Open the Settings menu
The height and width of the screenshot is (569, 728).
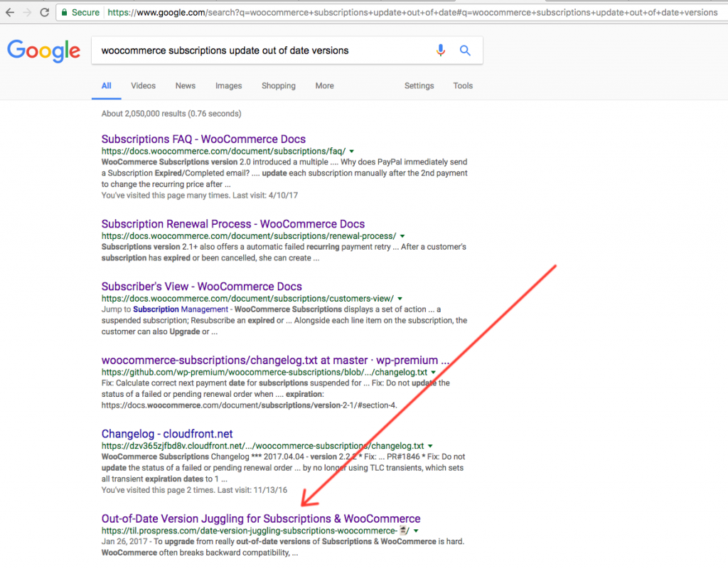(419, 86)
